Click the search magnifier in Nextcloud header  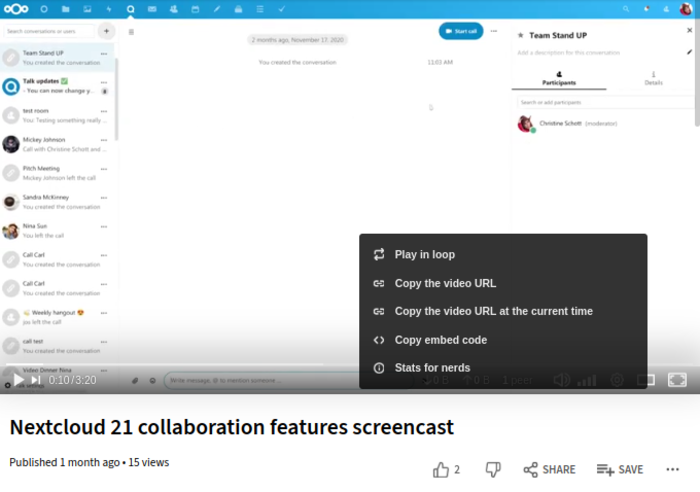tap(626, 9)
